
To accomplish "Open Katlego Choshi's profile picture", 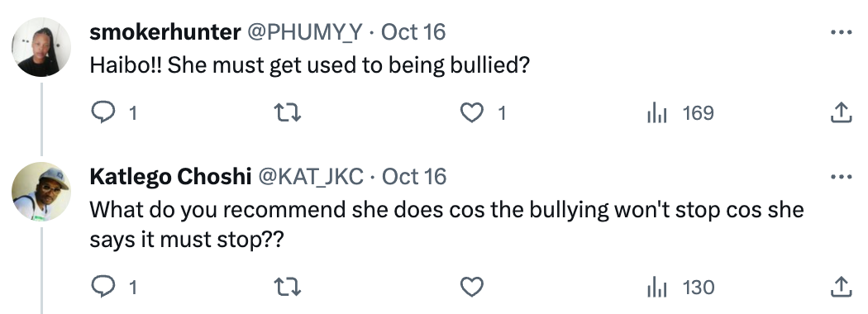I will [41, 192].
